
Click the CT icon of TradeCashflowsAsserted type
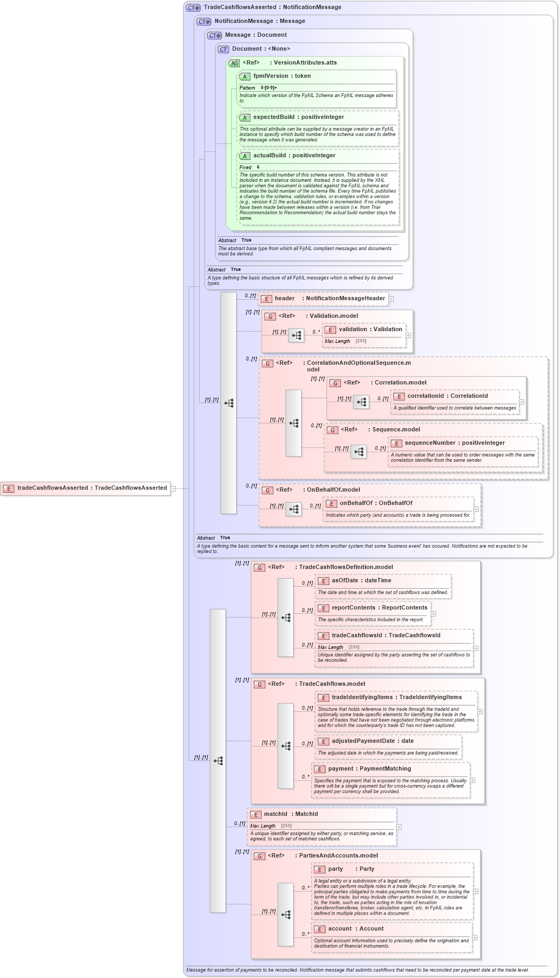tap(193, 7)
